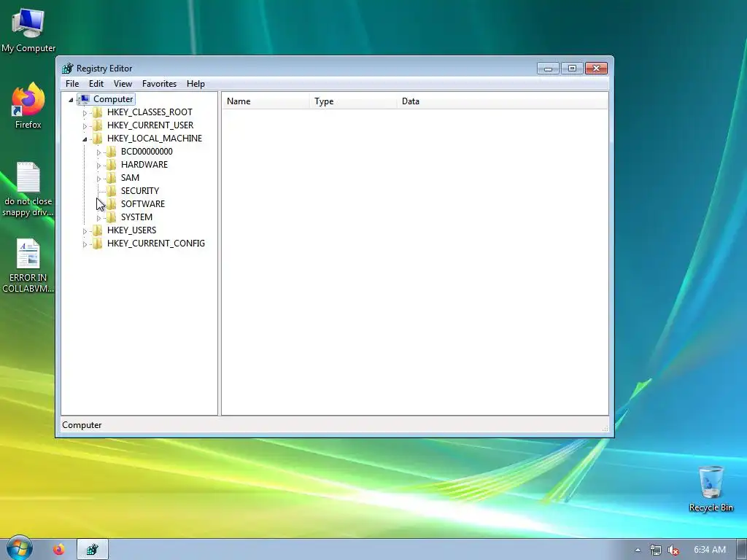Expand the HKEY_CURRENT_CONFIG arrow
Screen dimensions: 747x560
click(x=85, y=244)
